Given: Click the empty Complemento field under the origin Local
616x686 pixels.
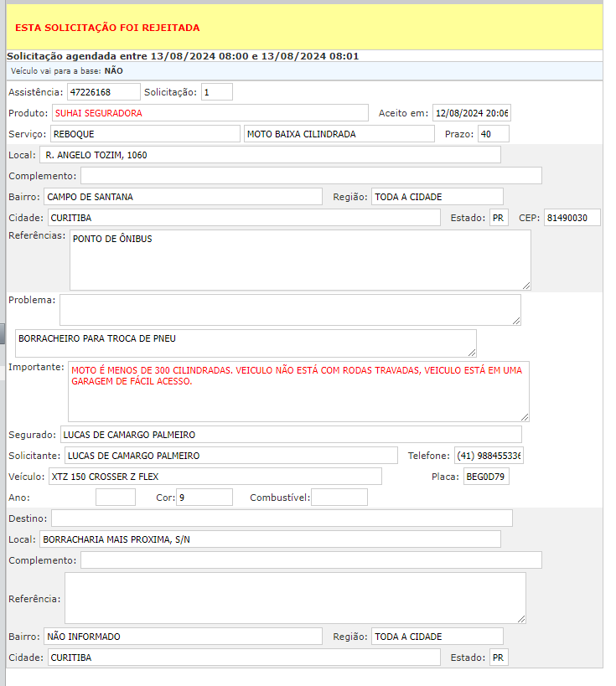Looking at the screenshot, I should tap(311, 176).
